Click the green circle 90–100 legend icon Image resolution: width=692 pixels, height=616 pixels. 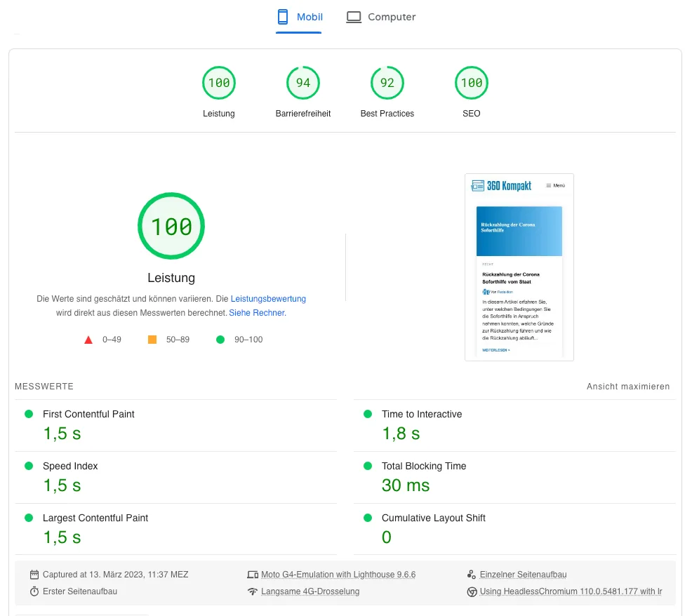point(220,340)
